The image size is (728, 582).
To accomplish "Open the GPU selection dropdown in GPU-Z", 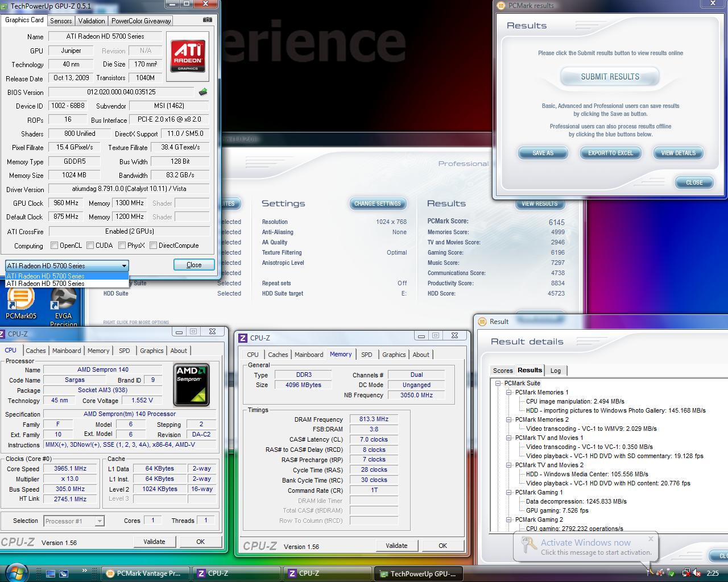I will (67, 265).
